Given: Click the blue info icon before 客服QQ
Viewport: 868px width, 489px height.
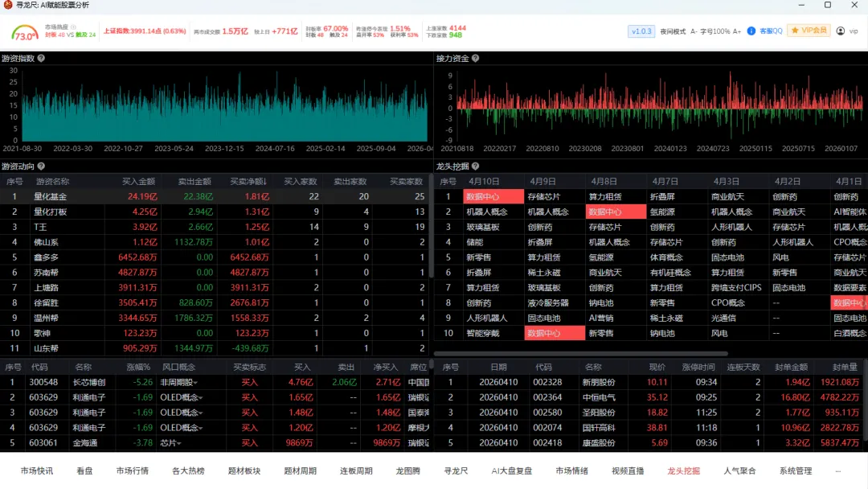Looking at the screenshot, I should click(751, 31).
